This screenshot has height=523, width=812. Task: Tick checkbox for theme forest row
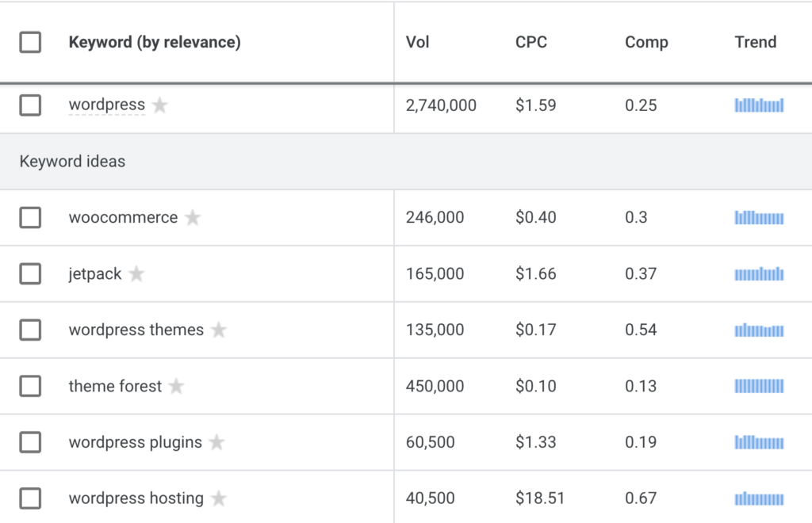click(x=30, y=386)
